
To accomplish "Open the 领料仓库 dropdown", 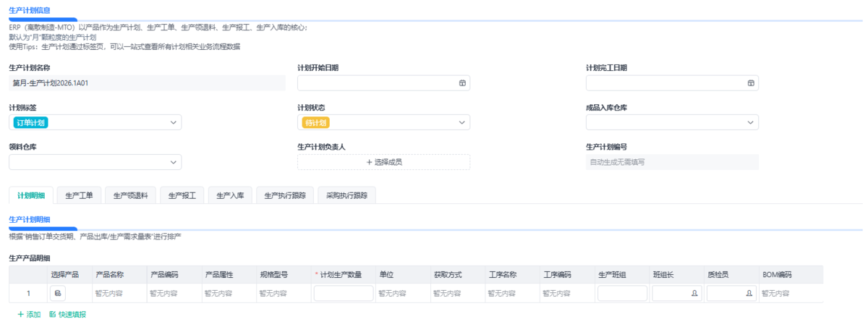I will click(174, 162).
